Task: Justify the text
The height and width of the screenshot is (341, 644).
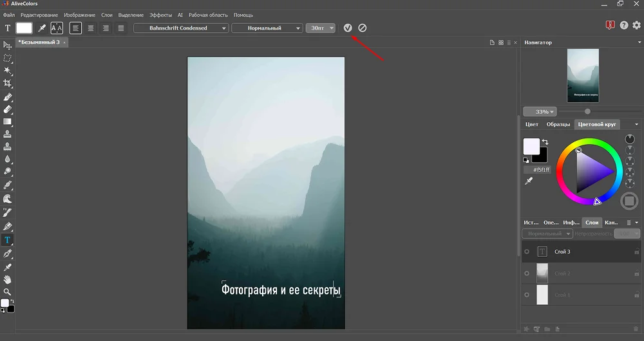Action: tap(121, 28)
